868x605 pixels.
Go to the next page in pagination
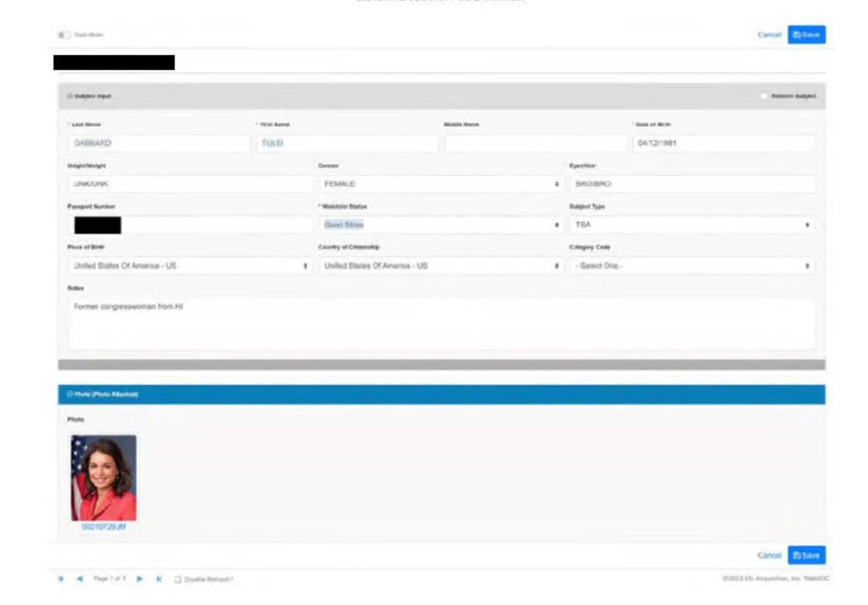click(x=140, y=579)
